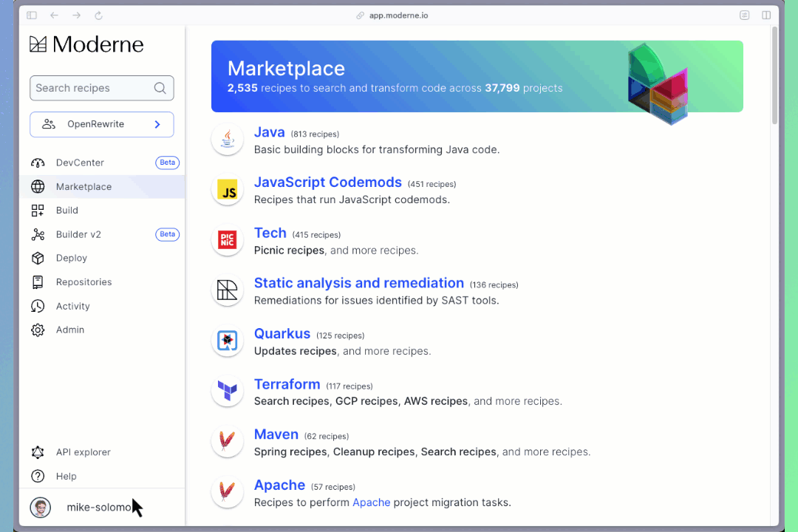Screen dimensions: 798x532
Task: Click Picnic recipes in the Tech description
Action: 289,250
